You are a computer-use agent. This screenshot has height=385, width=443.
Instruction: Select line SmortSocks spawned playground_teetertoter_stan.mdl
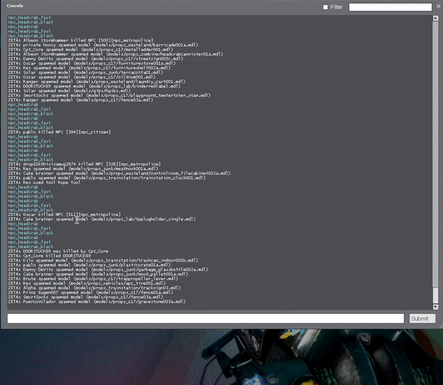point(109,95)
